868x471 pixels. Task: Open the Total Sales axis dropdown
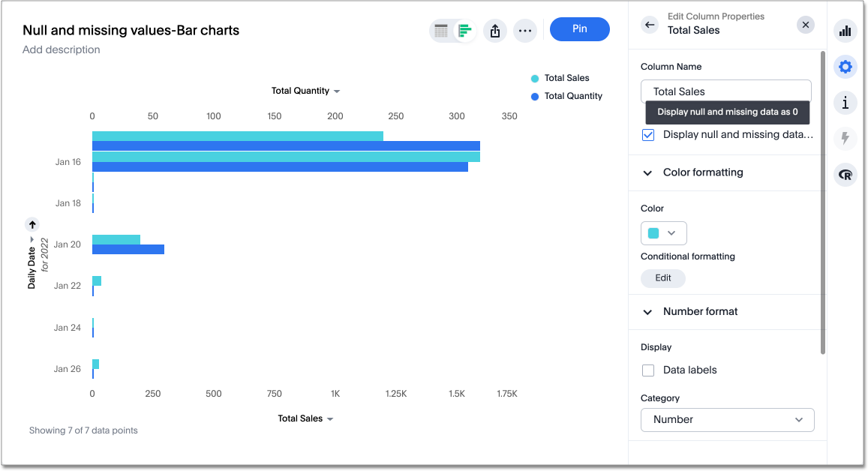(305, 418)
